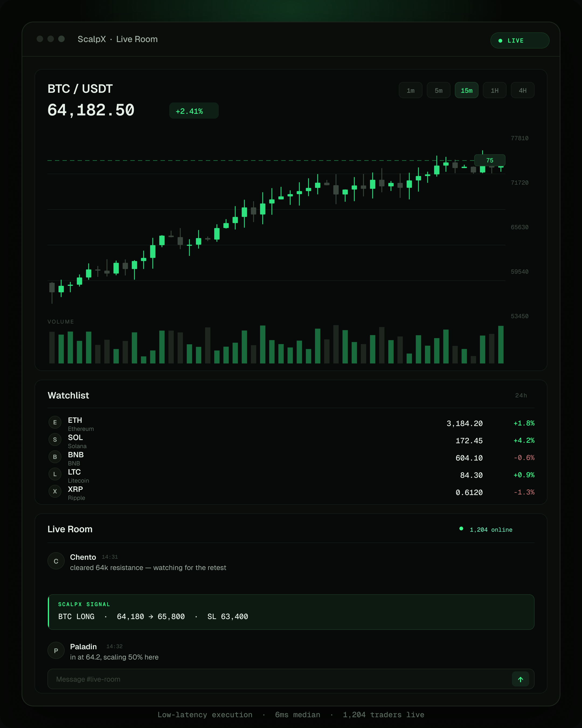
Task: Click XRP change -1.3%
Action: [524, 492]
